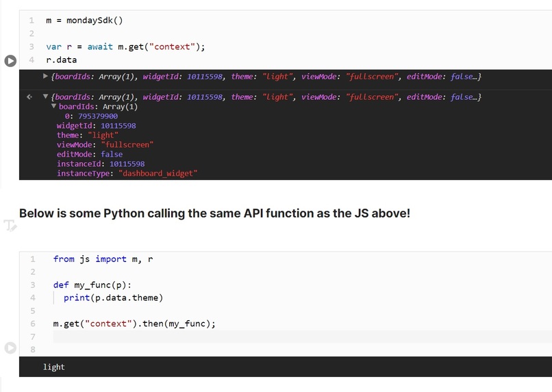Click 'print(p.data.theme)' code line

114,298
